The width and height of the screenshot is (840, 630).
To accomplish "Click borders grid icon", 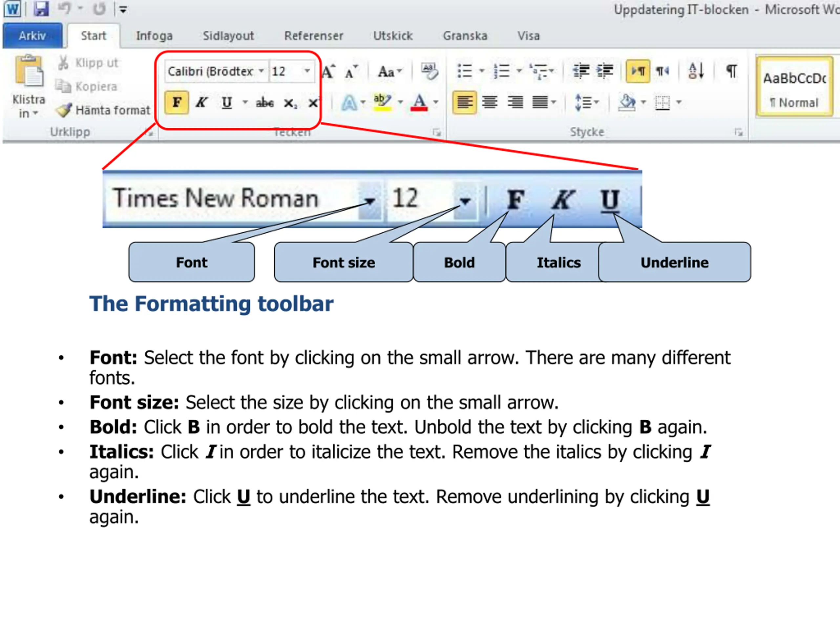I will 663,102.
